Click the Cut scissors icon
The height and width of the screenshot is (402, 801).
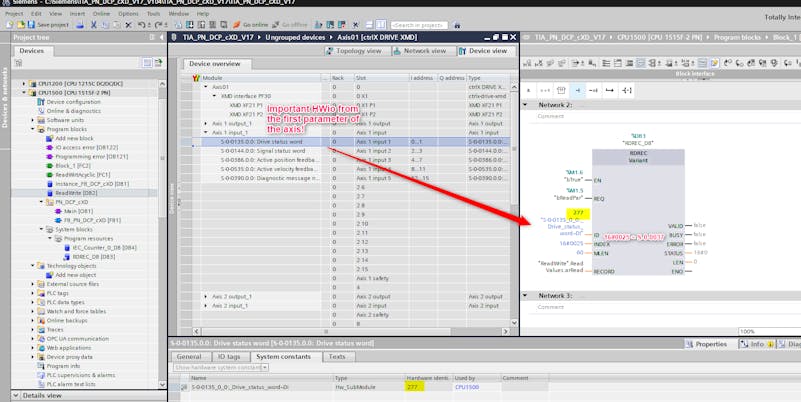click(93, 25)
